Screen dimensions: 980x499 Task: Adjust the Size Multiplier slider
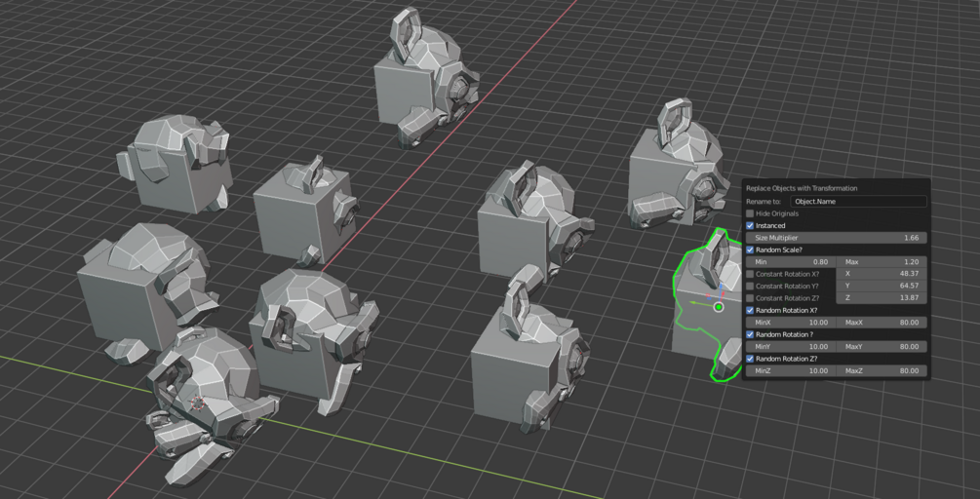coord(837,238)
